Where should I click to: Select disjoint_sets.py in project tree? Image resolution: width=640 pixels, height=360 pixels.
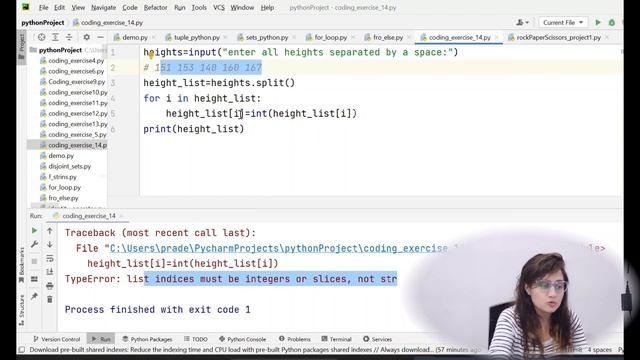pos(69,166)
